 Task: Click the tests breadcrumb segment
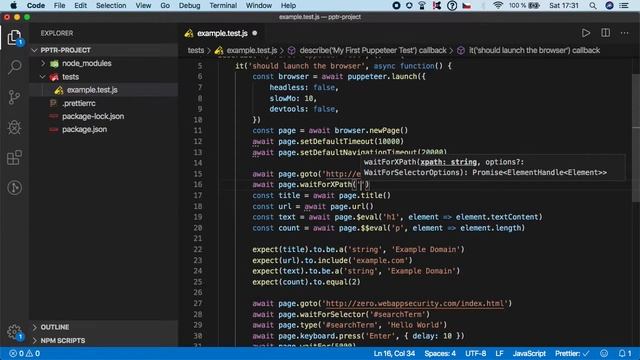coord(196,50)
